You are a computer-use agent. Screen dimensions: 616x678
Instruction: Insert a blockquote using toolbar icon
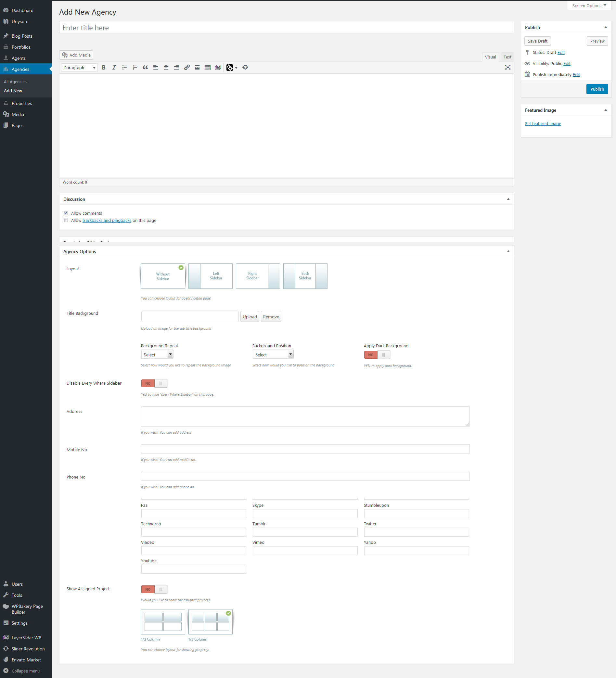(x=145, y=68)
